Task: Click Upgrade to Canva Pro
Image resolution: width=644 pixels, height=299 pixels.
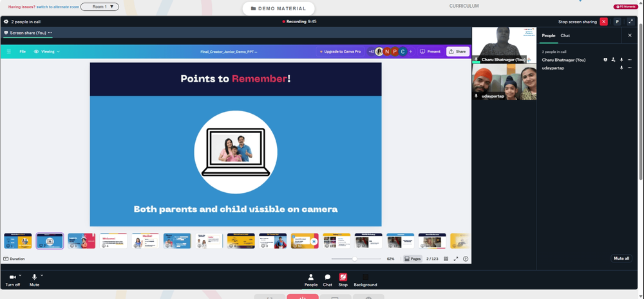Action: tap(339, 51)
